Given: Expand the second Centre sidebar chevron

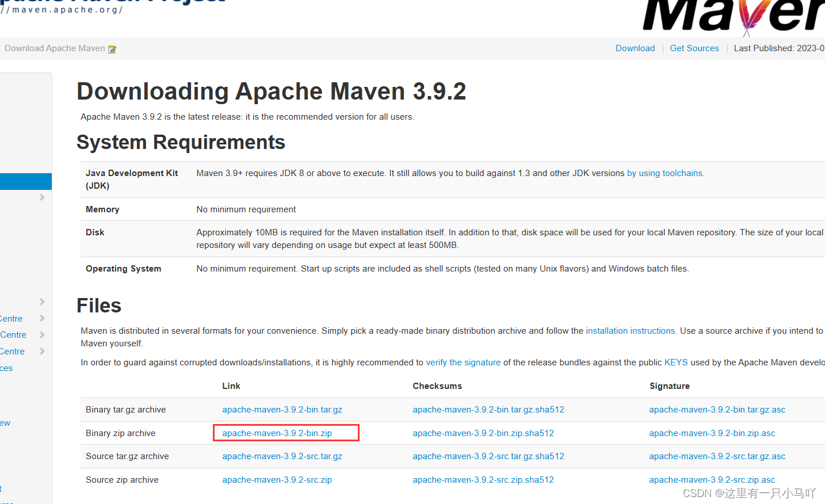Looking at the screenshot, I should (42, 335).
